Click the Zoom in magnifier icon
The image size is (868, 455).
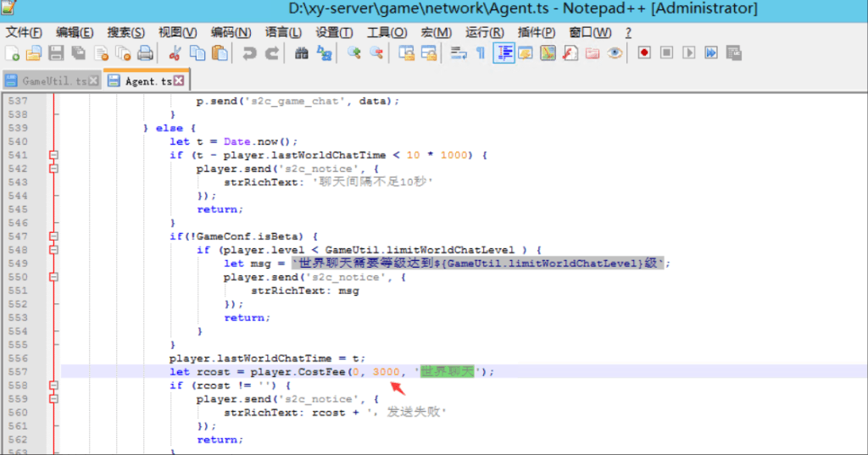(x=354, y=53)
